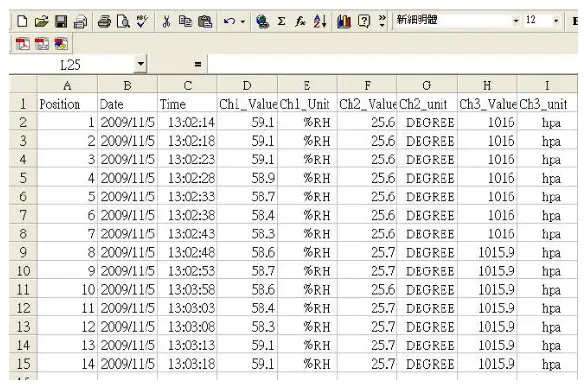Click the third Acrobat PDF review icon
584x385 pixels.
tap(61, 44)
